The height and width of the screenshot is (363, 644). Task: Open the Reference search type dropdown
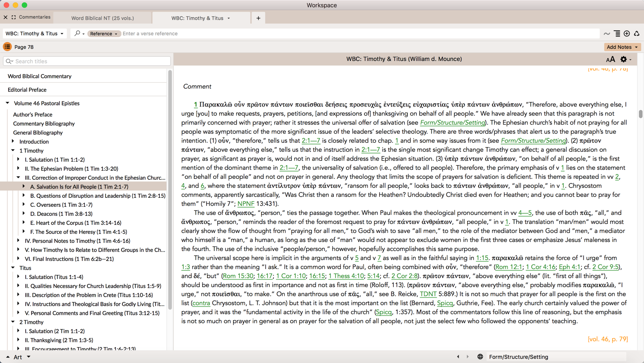(103, 33)
